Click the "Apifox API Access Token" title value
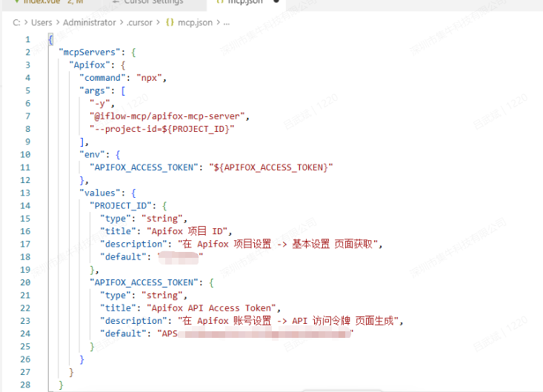This screenshot has width=543, height=392. point(211,308)
